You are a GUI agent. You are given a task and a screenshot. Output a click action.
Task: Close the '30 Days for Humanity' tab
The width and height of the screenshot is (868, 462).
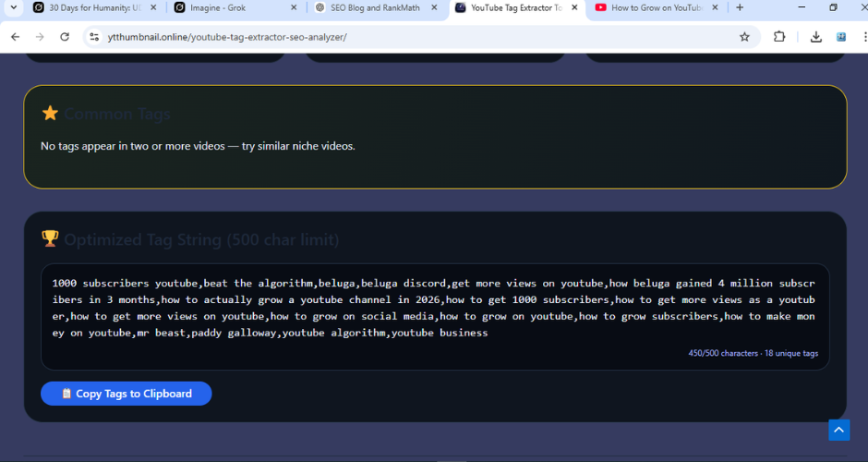pyautogui.click(x=153, y=7)
